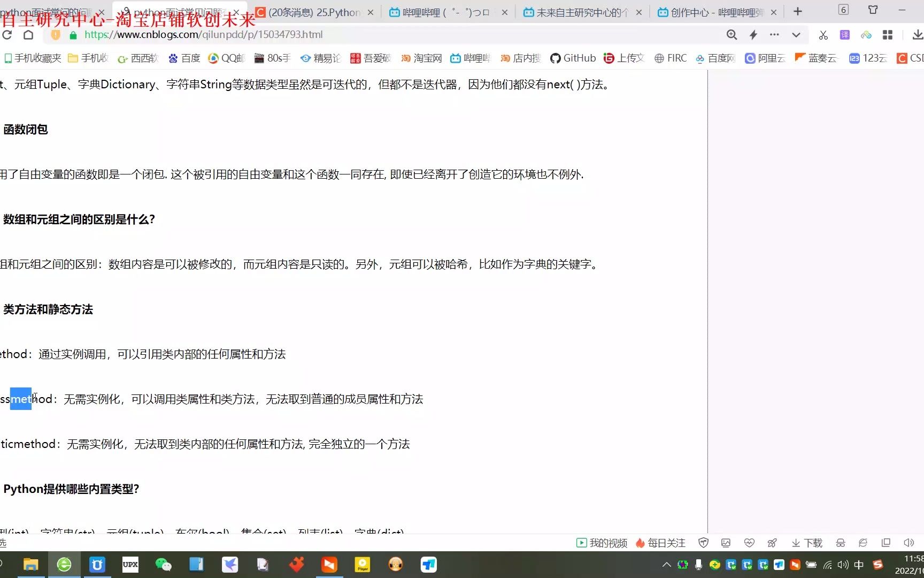Open the apps grid panel
This screenshot has width=924, height=578.
pos(888,34)
